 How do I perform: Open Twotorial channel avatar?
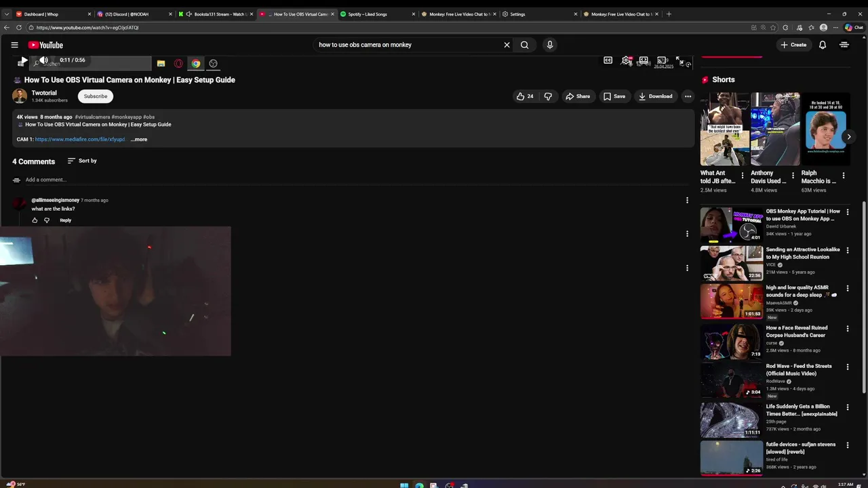20,96
